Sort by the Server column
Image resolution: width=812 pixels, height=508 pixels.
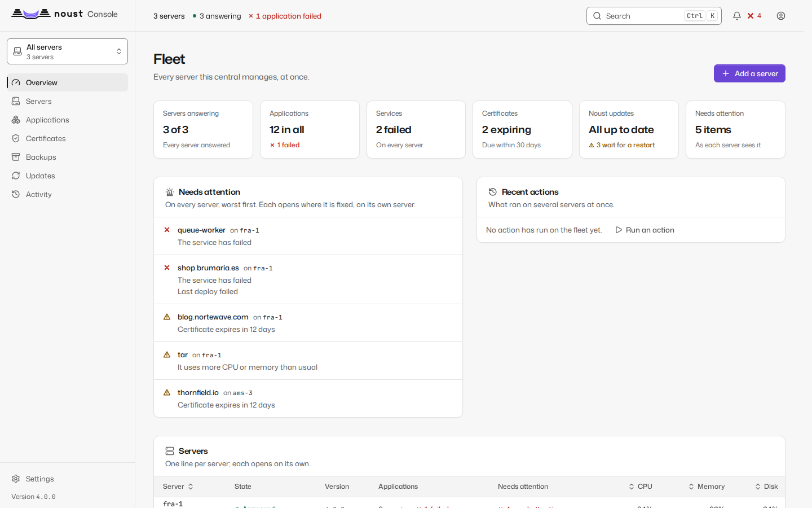[178, 487]
